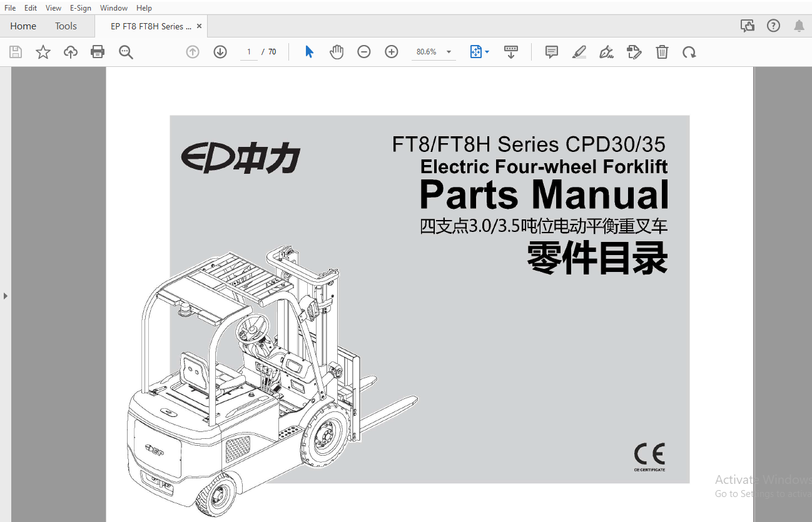Select the Highlight text tool
Screen dimensions: 812x522
[x=579, y=52]
